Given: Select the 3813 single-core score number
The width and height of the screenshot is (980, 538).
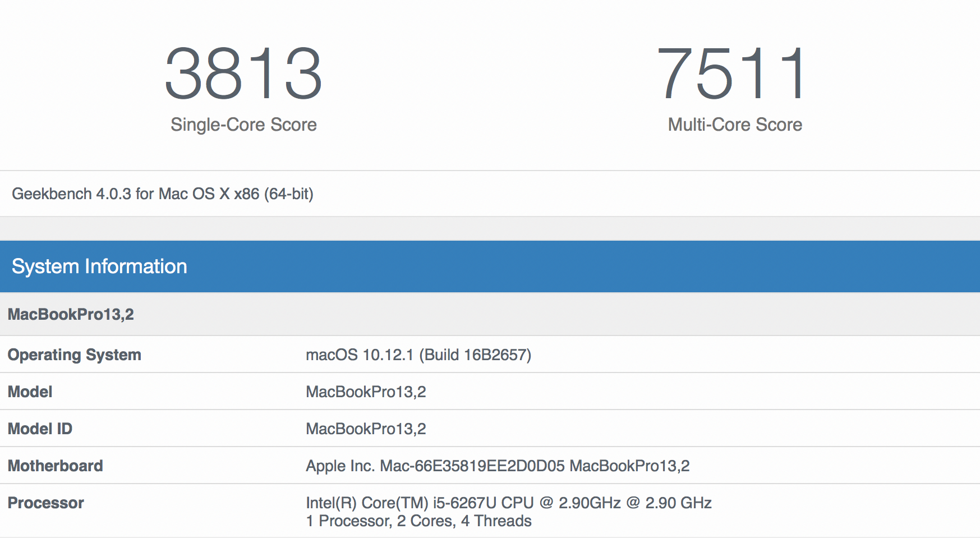Looking at the screenshot, I should pos(243,73).
